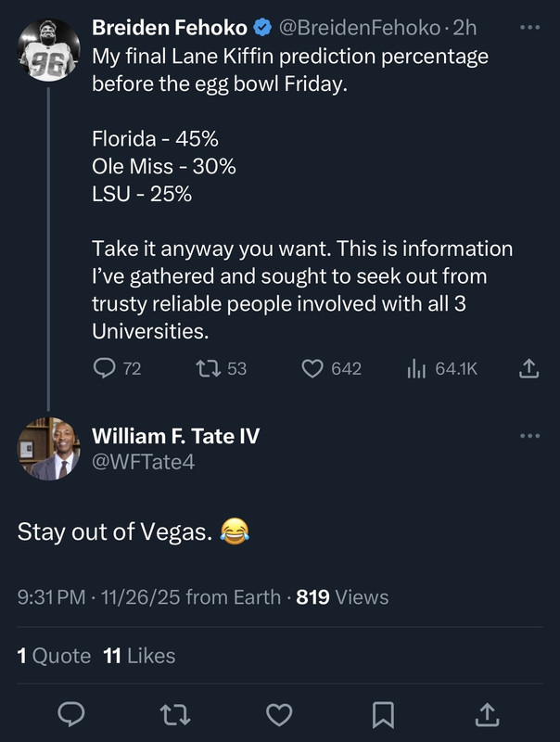View analytics for the 64.1K views tweet
The width and height of the screenshot is (560, 742).
(414, 368)
